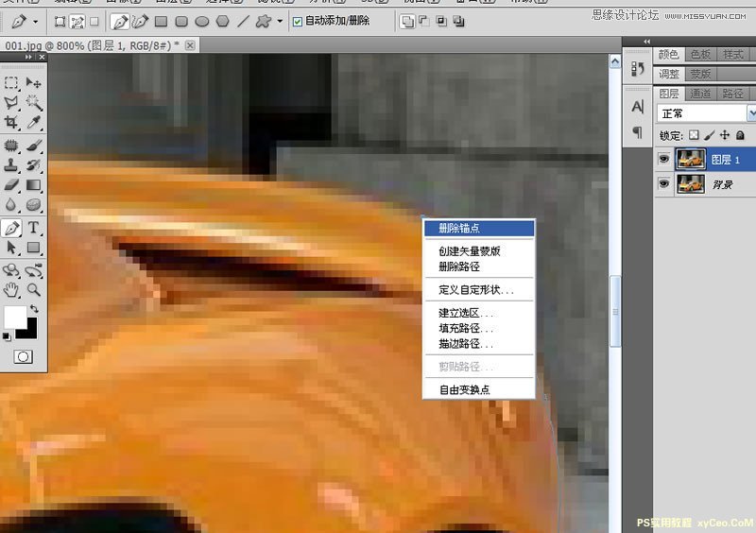The width and height of the screenshot is (756, 533).
Task: Open the Pen tool preset picker dropdown
Action: 35,22
